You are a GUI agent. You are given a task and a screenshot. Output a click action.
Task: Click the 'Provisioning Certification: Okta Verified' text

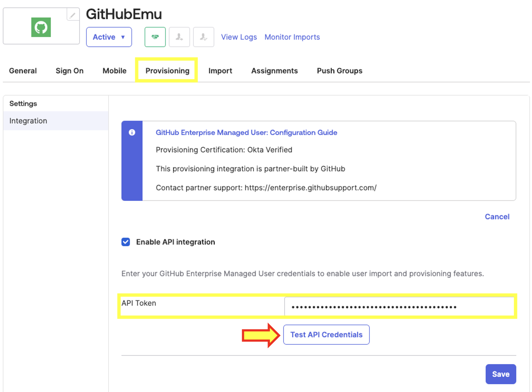click(224, 150)
